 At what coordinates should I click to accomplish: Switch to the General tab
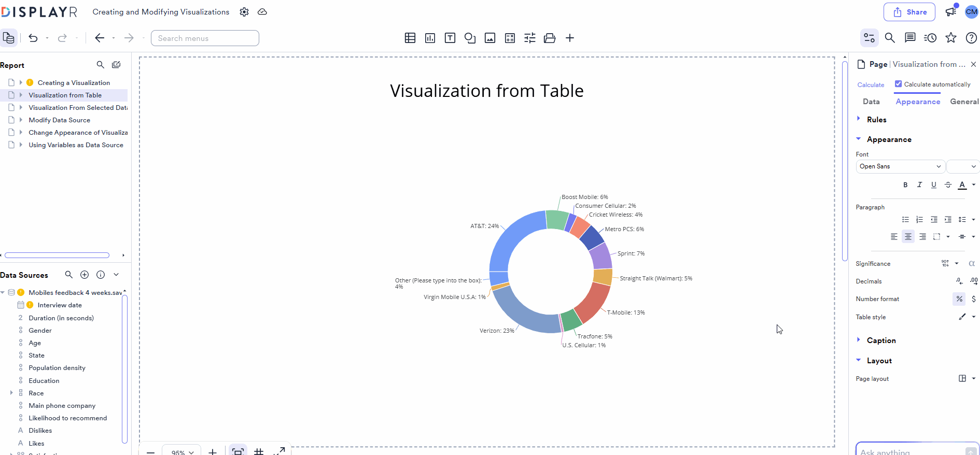click(964, 102)
